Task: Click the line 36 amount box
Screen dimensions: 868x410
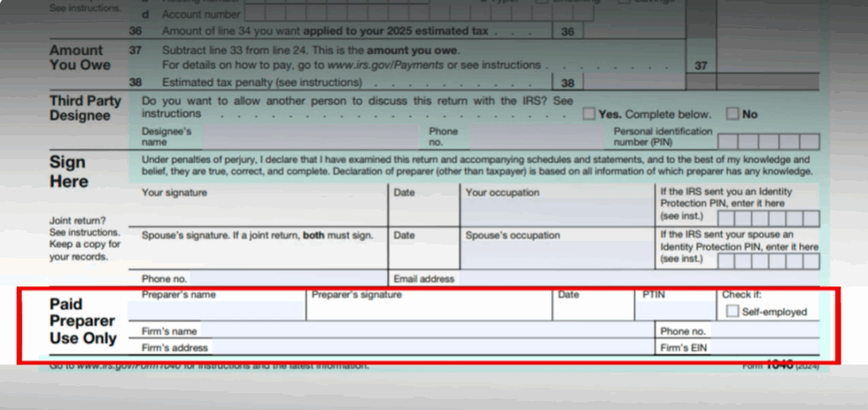Action: pyautogui.click(x=634, y=31)
